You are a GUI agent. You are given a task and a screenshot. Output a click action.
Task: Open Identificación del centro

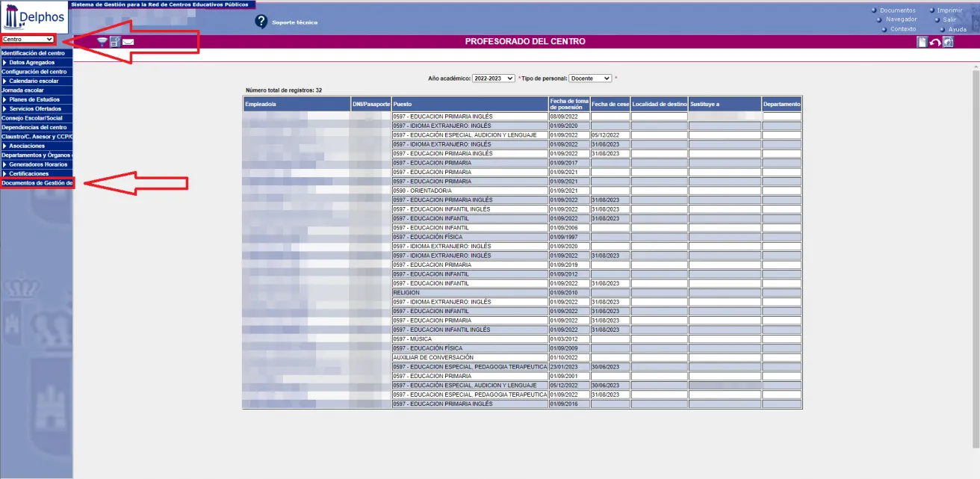(34, 53)
